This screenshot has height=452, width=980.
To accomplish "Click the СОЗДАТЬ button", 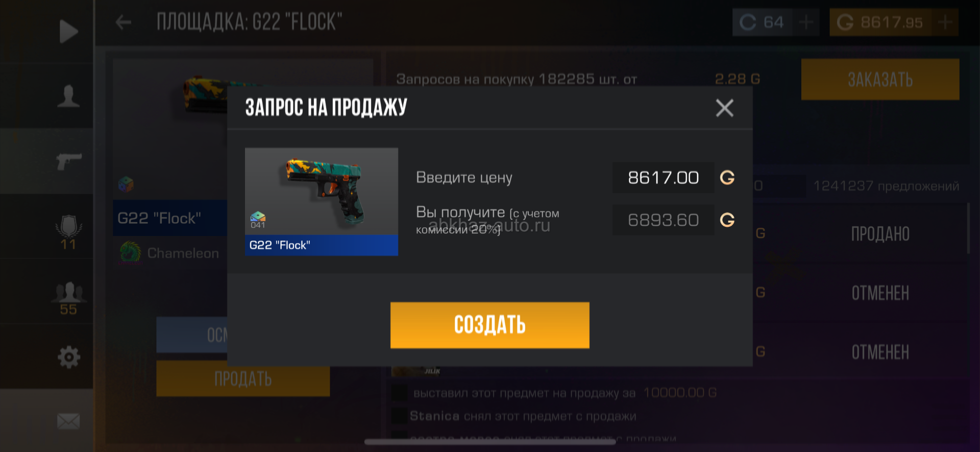I will tap(489, 325).
